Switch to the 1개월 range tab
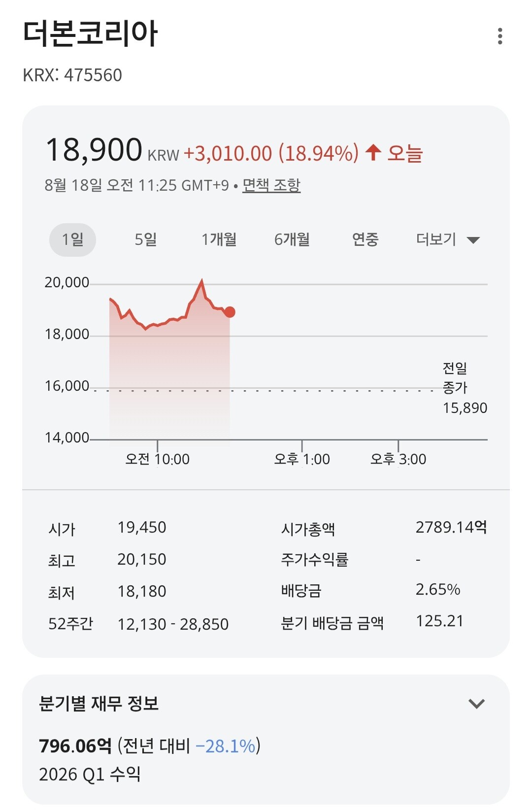 point(219,240)
